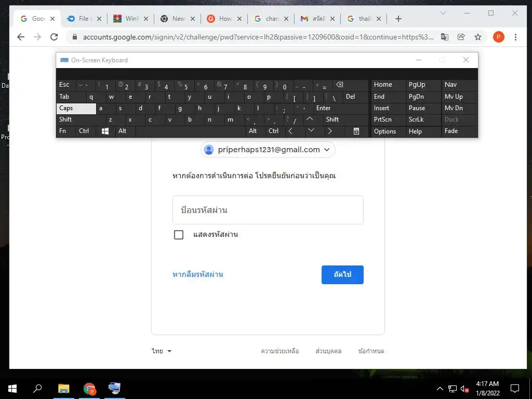Open File Explorer from taskbar
This screenshot has height=399, width=532.
pos(63,389)
